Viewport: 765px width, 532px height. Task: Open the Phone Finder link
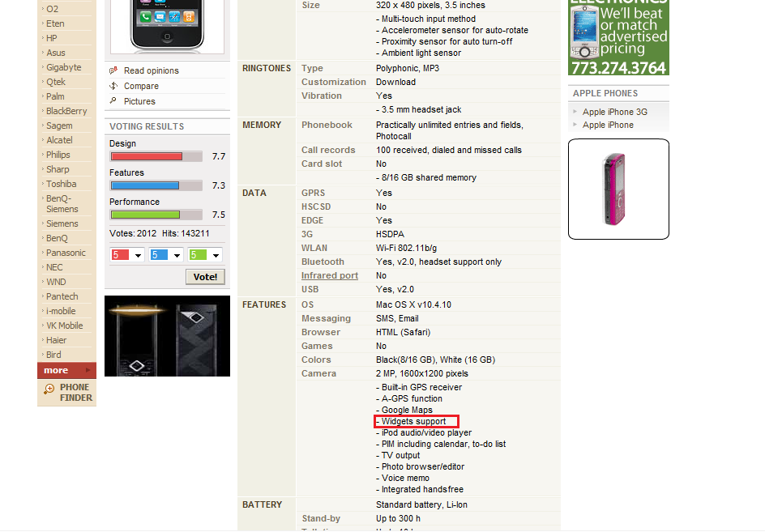pos(66,393)
